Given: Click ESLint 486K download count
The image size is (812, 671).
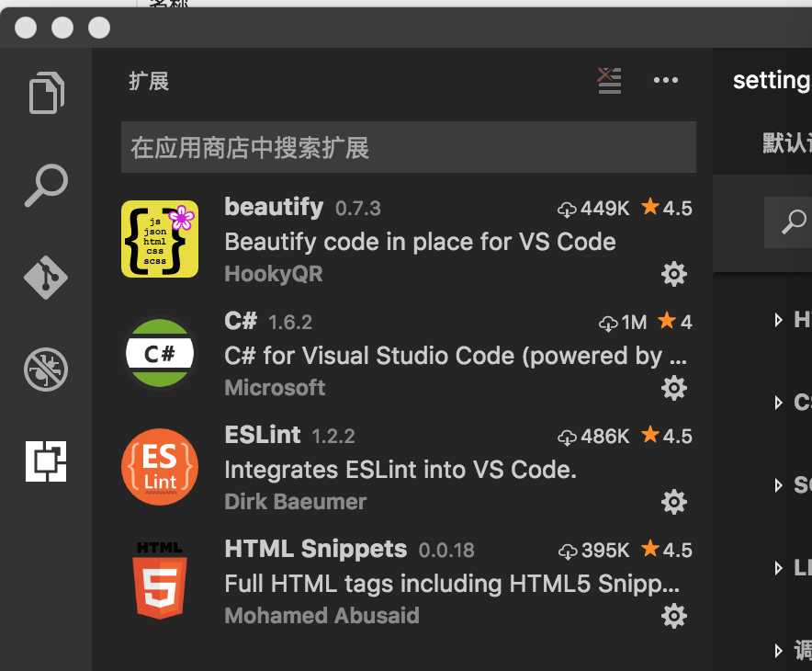Looking at the screenshot, I should click(x=593, y=437).
